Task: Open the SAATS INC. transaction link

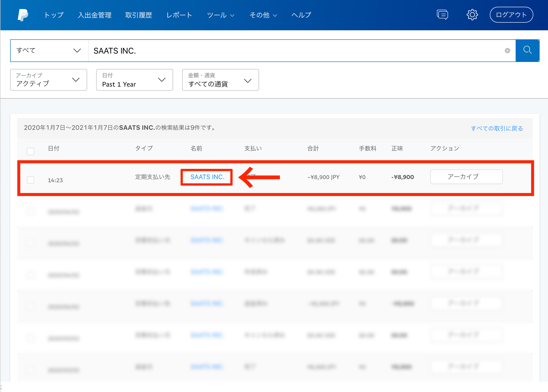Action: pyautogui.click(x=207, y=177)
